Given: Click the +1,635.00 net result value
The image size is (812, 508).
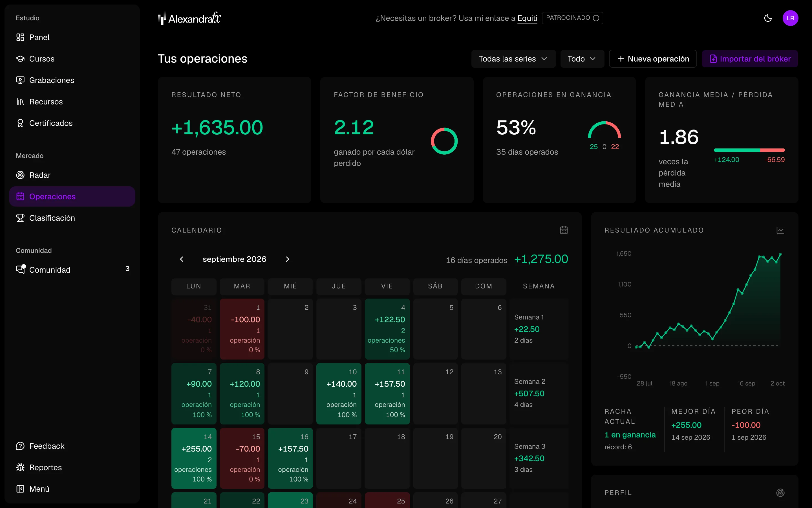Looking at the screenshot, I should coord(217,128).
